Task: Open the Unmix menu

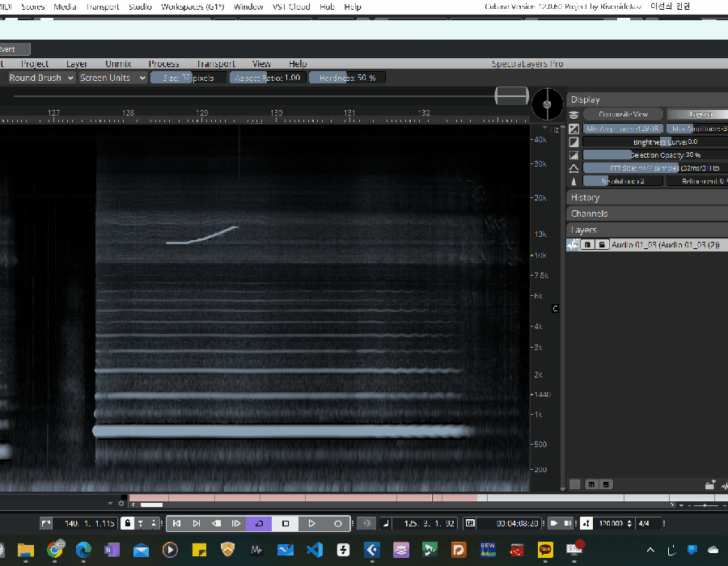Action: (118, 64)
